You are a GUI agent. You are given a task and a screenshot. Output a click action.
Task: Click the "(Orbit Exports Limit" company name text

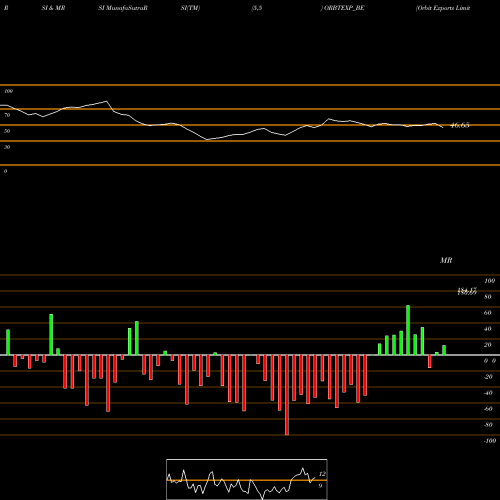443,8
